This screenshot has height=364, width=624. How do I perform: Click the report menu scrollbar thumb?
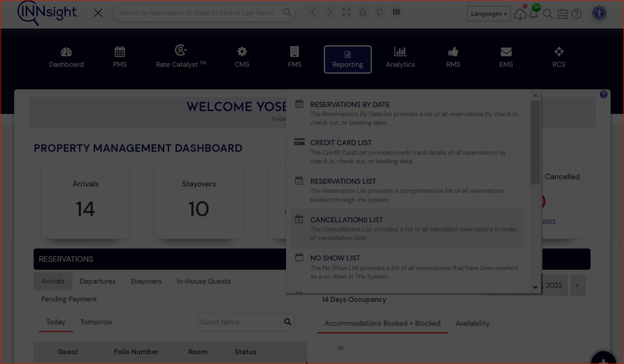point(535,142)
